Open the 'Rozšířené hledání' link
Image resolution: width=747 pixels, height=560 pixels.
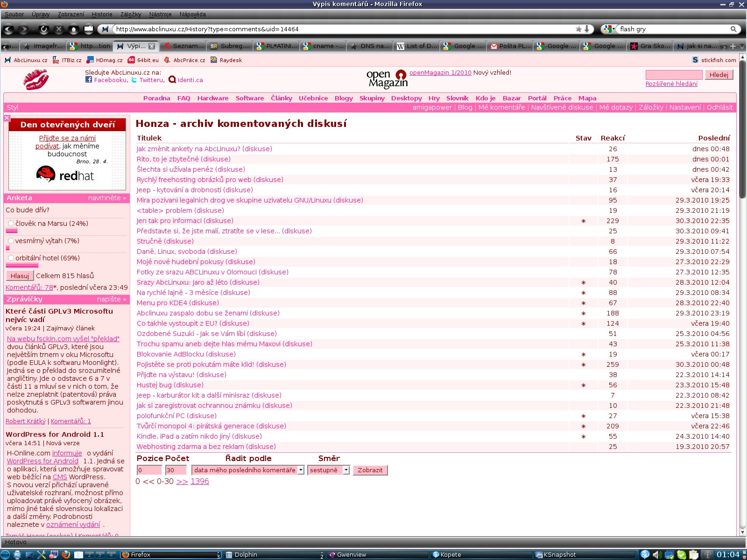click(671, 84)
